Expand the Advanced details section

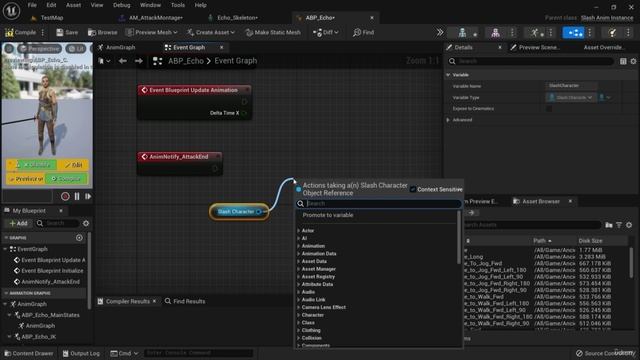point(448,120)
